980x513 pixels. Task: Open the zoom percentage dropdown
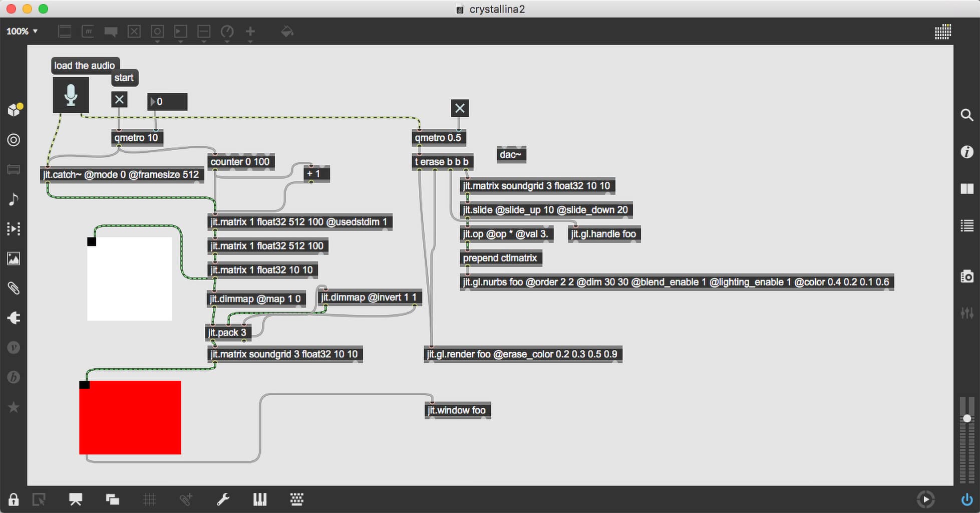tap(22, 31)
